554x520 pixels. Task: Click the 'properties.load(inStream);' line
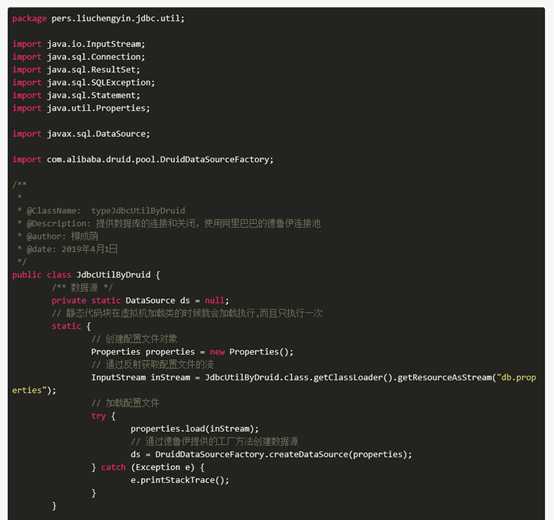pyautogui.click(x=195, y=429)
